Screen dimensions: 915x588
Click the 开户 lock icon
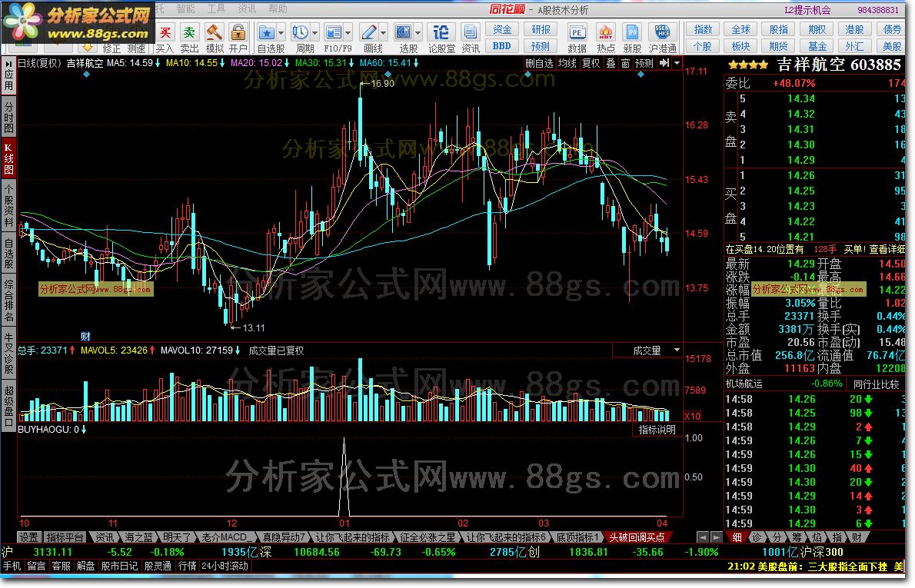pyautogui.click(x=238, y=32)
